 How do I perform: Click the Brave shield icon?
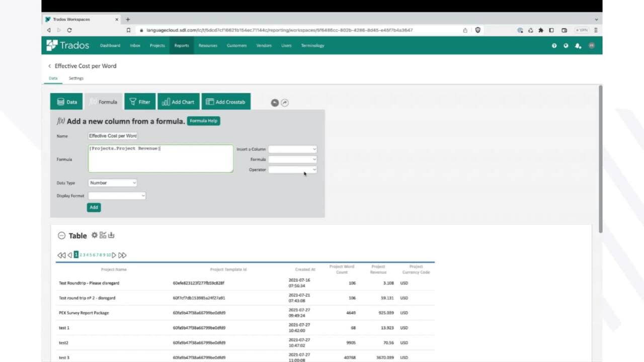point(477,30)
